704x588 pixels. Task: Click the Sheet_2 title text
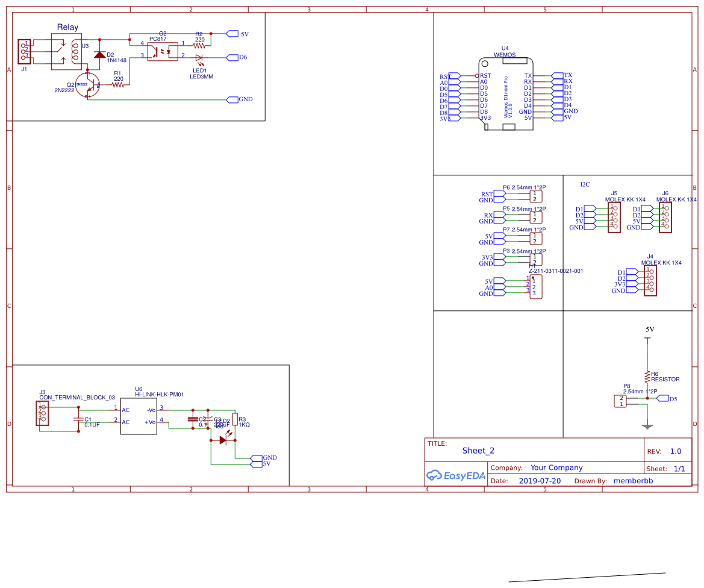pyautogui.click(x=478, y=450)
